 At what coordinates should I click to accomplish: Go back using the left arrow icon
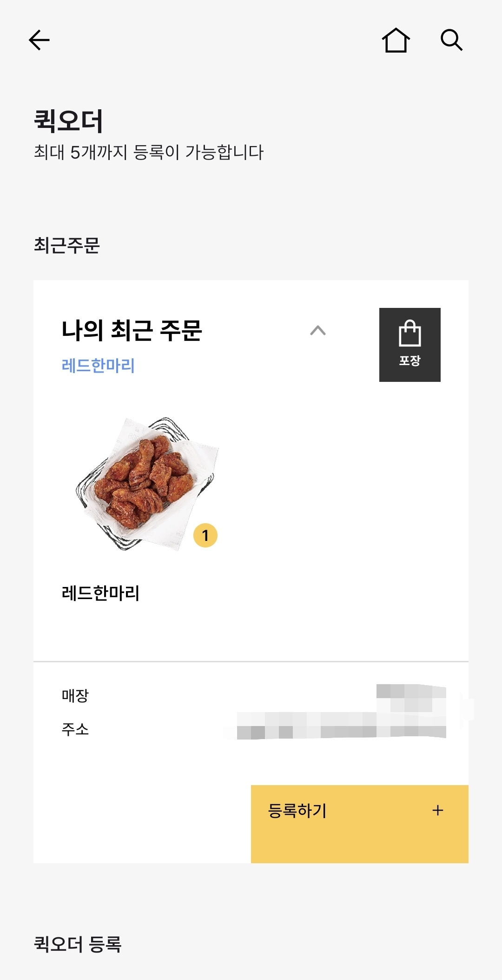point(39,40)
